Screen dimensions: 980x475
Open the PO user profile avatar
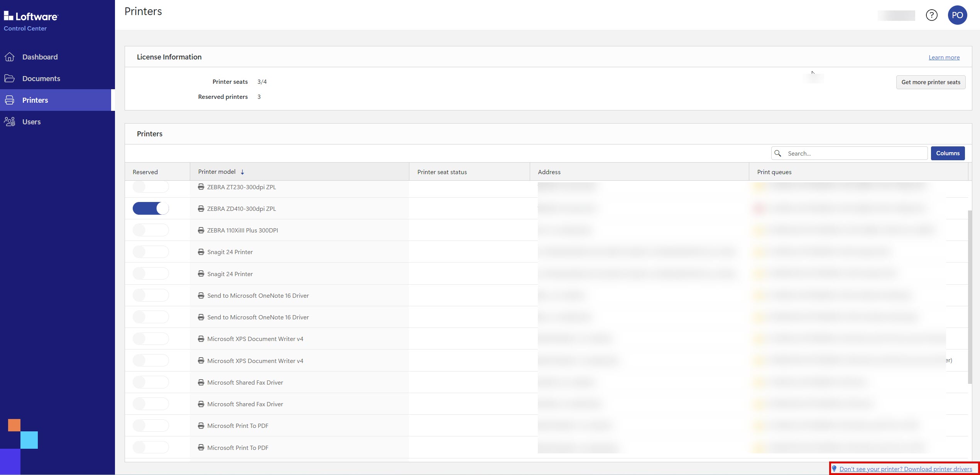pyautogui.click(x=957, y=15)
